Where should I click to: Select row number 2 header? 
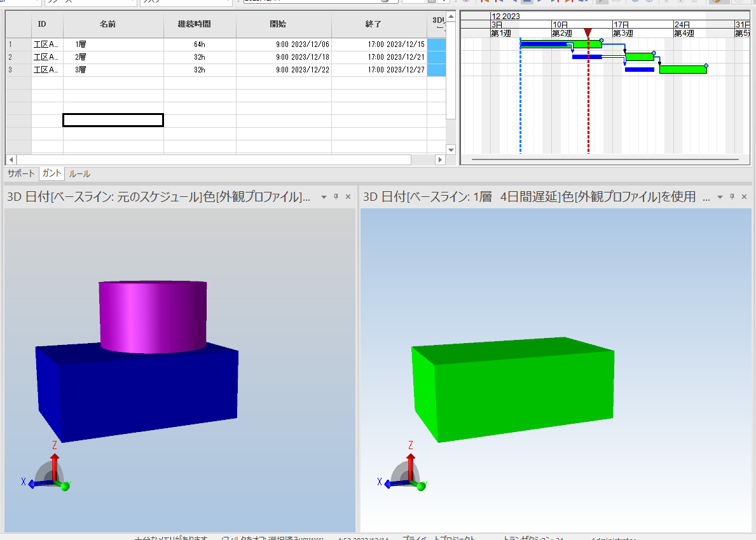(x=18, y=57)
